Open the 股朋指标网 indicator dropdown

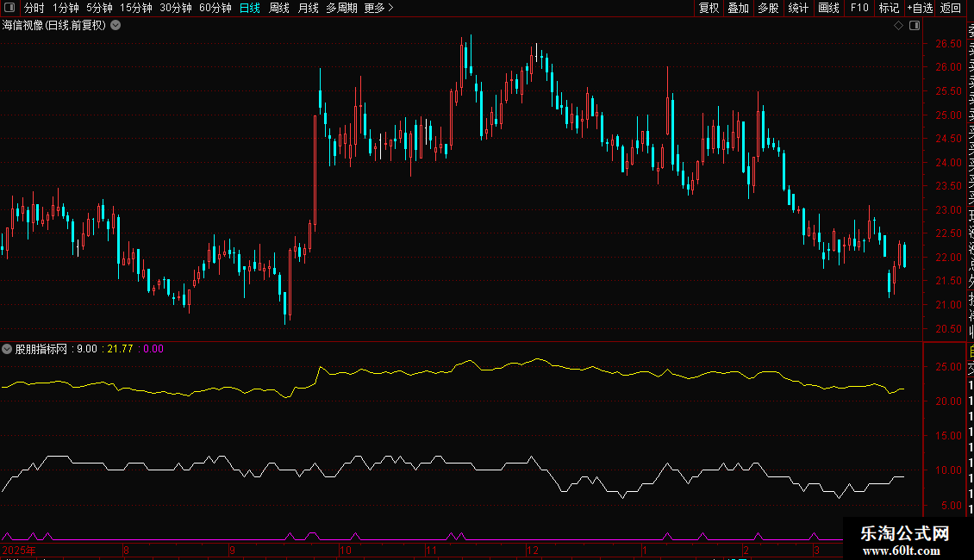point(7,349)
